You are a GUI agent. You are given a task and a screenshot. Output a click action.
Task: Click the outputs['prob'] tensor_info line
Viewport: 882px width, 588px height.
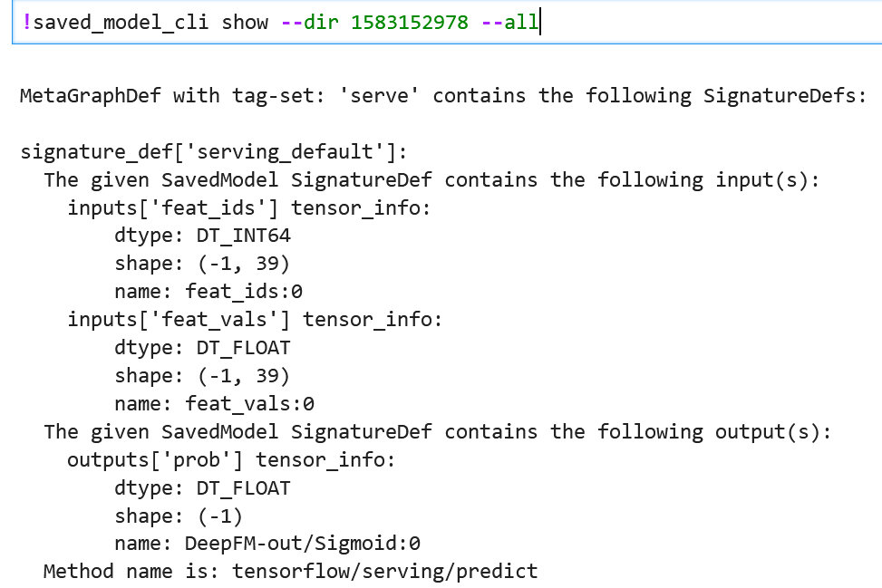(231, 460)
